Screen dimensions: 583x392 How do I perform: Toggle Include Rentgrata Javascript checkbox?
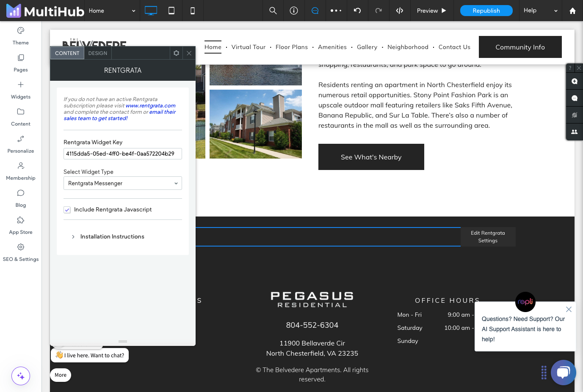pyautogui.click(x=67, y=210)
